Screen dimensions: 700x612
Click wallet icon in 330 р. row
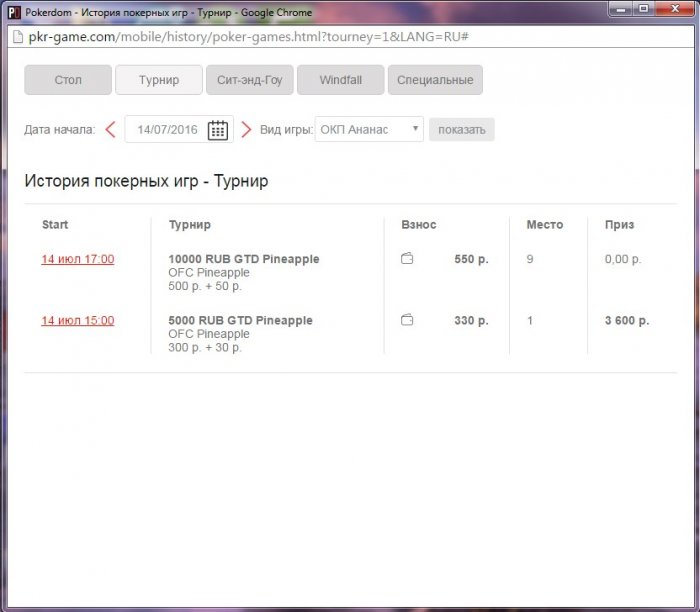click(x=407, y=320)
